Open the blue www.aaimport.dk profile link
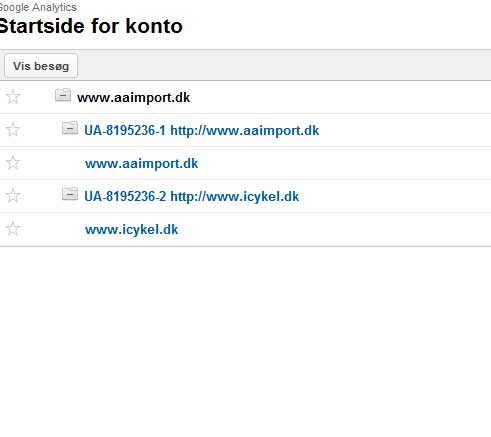 click(x=141, y=164)
